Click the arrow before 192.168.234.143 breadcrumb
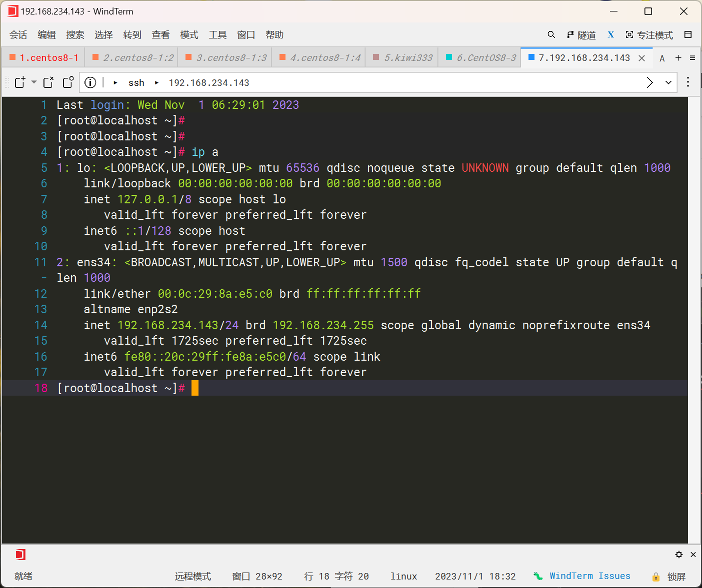 156,83
